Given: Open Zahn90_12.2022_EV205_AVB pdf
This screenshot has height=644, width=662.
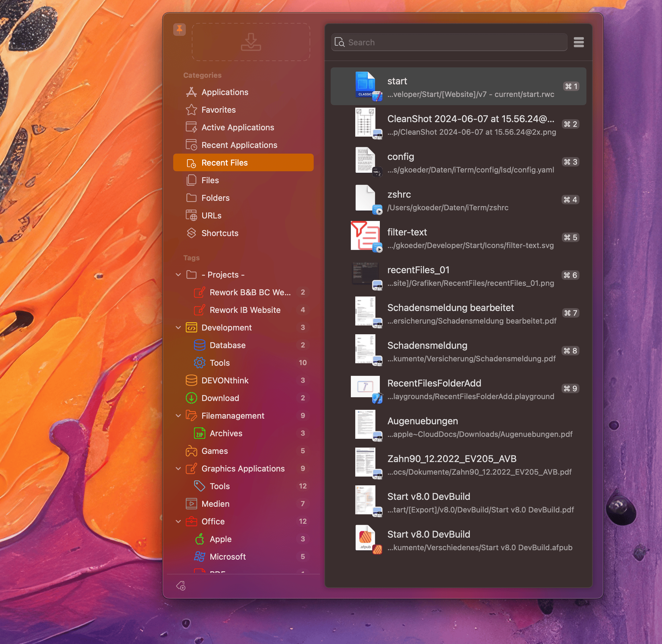Looking at the screenshot, I should pyautogui.click(x=458, y=464).
